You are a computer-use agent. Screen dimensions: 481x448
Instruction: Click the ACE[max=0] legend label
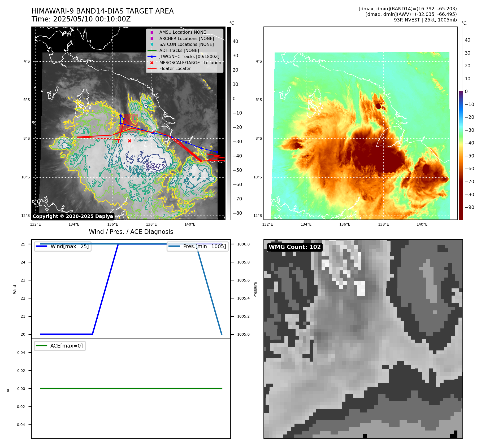(67, 346)
